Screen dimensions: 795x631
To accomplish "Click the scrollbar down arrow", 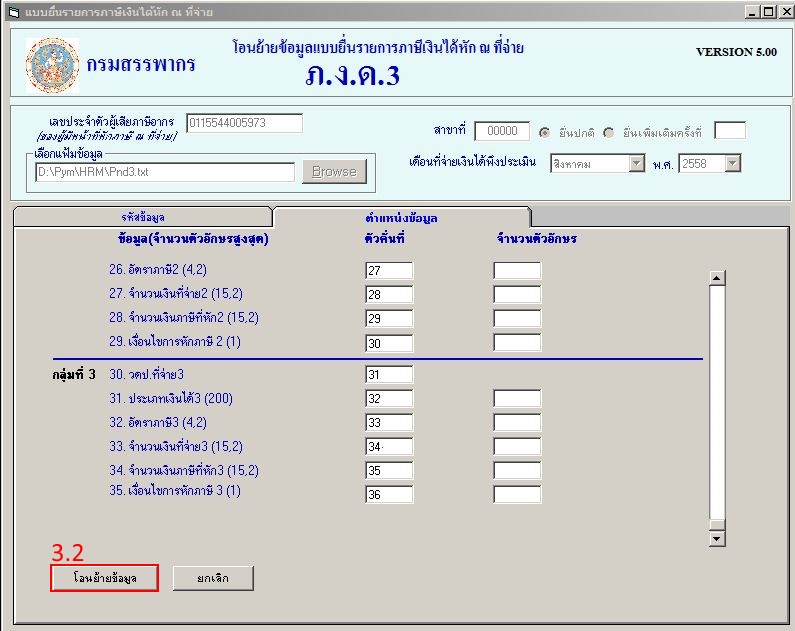I will click(716, 538).
